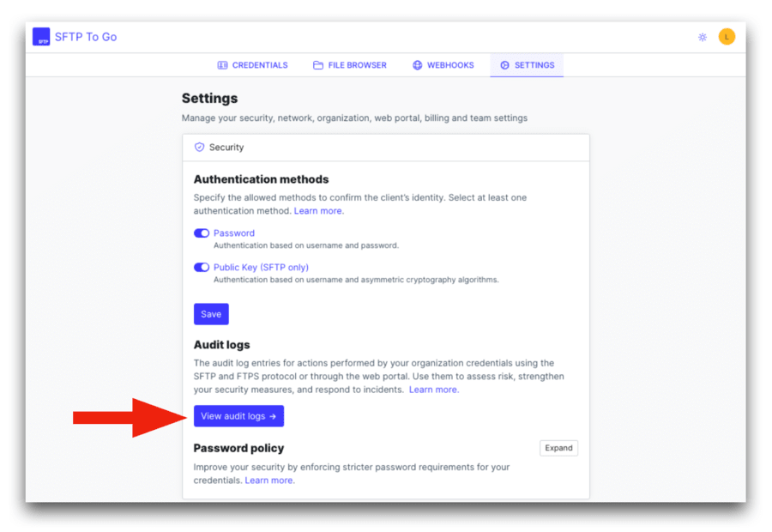Select the Credentials card icon
Viewport: 772px width, 532px height.
tap(220, 64)
